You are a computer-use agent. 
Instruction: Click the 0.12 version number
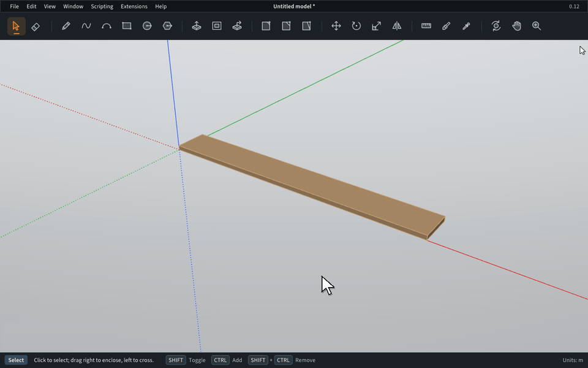click(574, 6)
